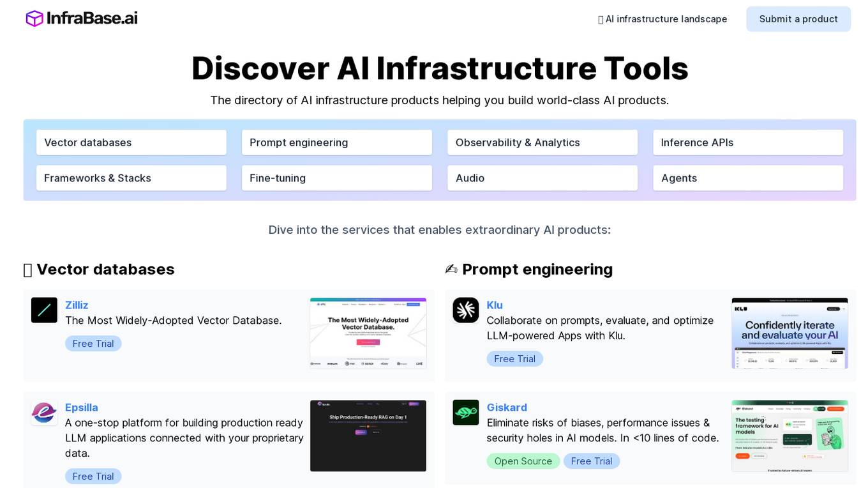Click Giskard's Free Trial tag

pyautogui.click(x=592, y=461)
